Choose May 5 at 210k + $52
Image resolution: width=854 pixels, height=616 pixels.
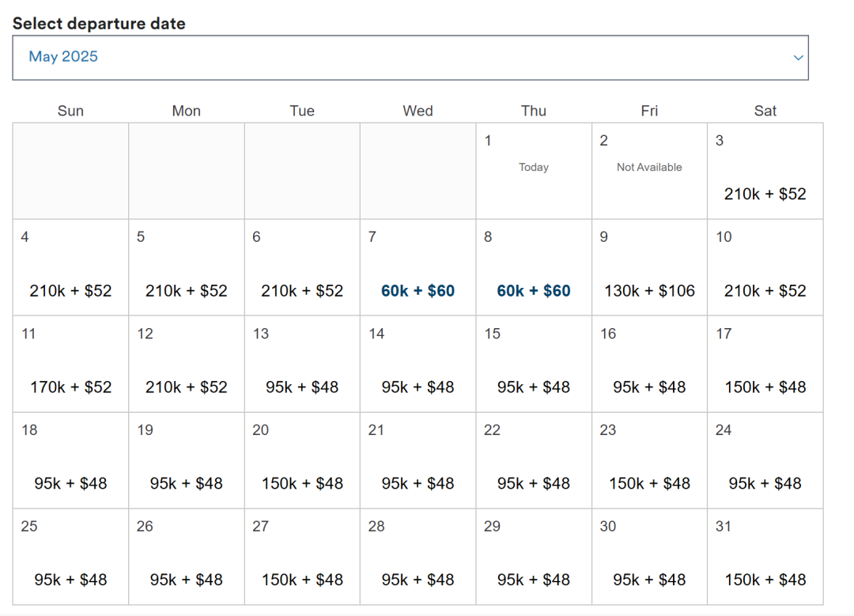coord(187,267)
